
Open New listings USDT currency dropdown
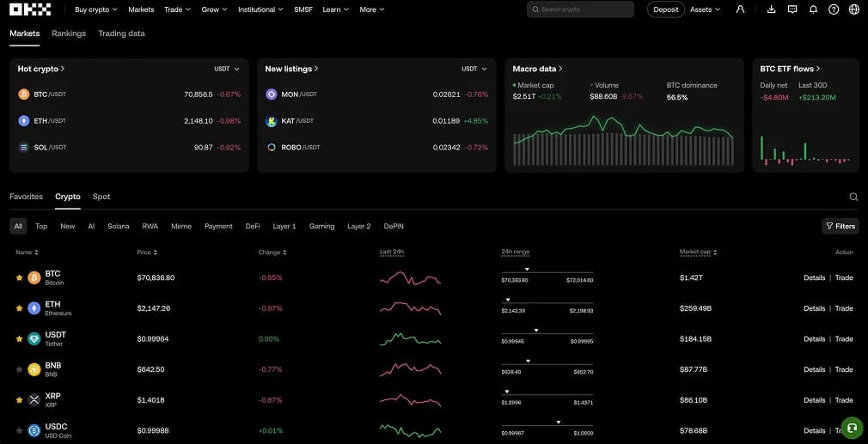pos(474,69)
